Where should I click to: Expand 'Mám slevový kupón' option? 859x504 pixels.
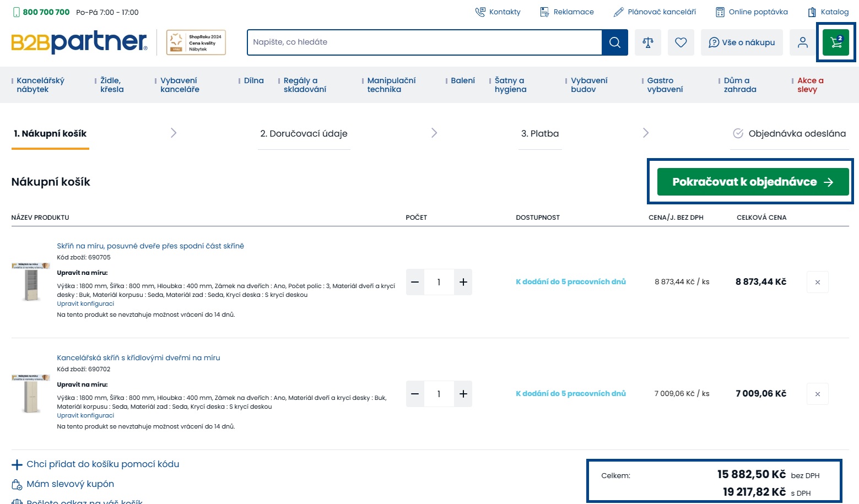pos(70,484)
